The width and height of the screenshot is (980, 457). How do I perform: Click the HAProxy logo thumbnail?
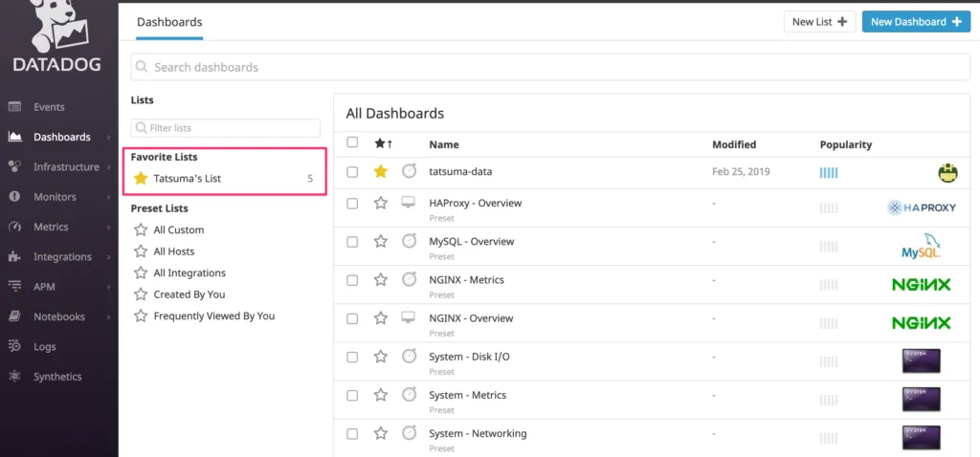[x=922, y=207]
